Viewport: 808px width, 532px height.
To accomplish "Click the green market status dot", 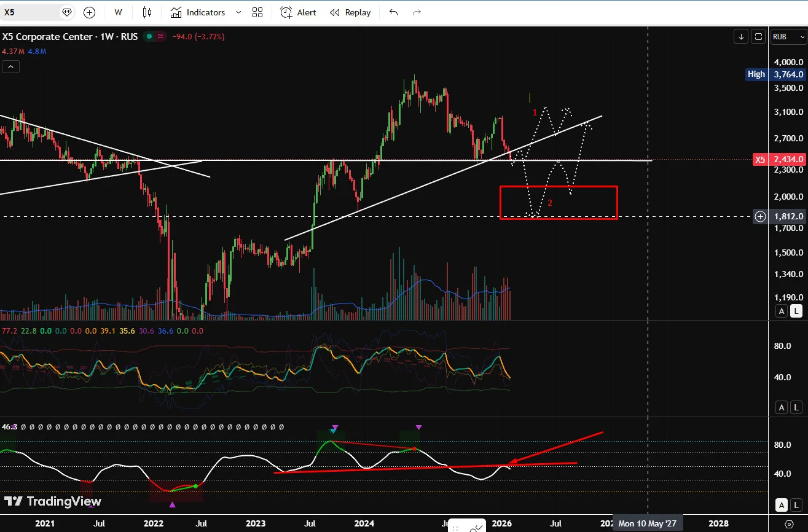I will pyautogui.click(x=149, y=37).
